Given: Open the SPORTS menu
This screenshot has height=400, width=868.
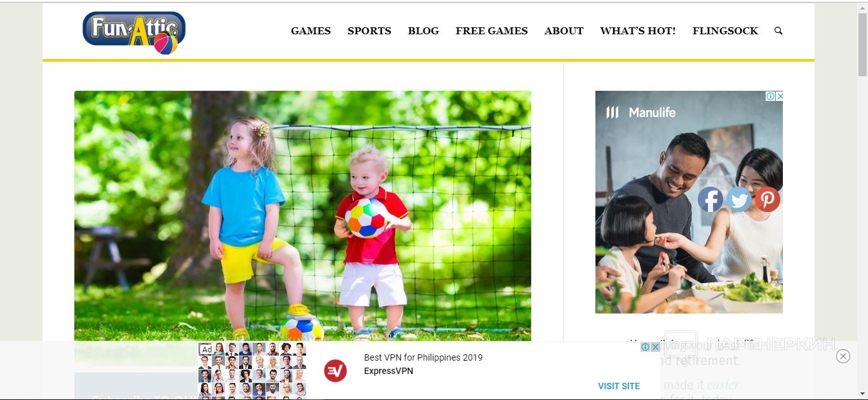Looking at the screenshot, I should pyautogui.click(x=369, y=30).
